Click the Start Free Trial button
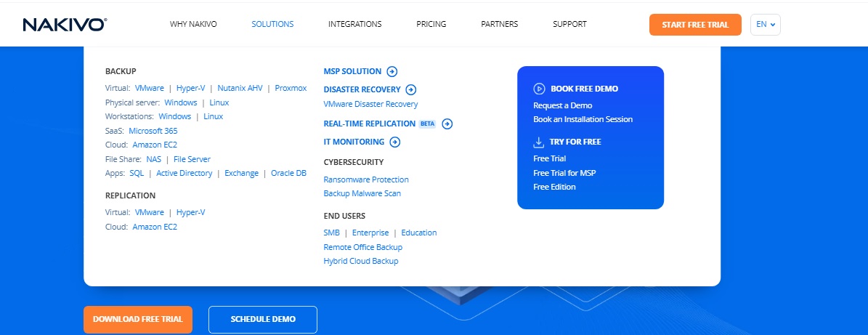868x335 pixels. pos(695,25)
